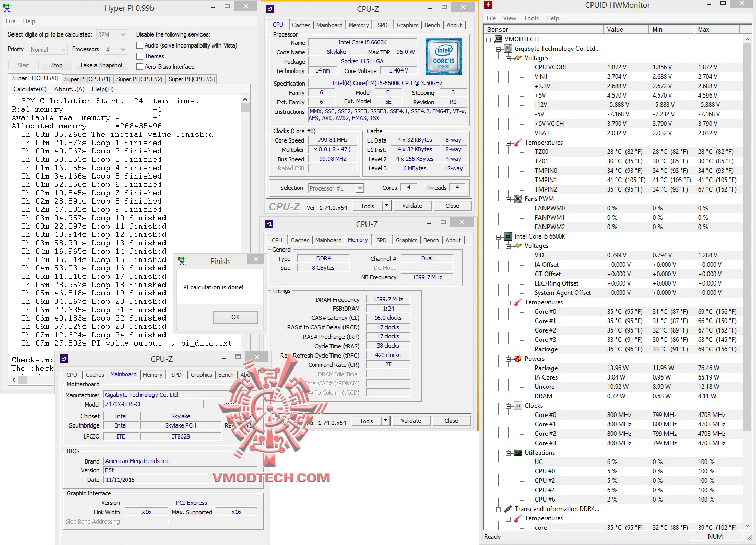Click Close in the CPU-Z Memory window

(x=451, y=421)
